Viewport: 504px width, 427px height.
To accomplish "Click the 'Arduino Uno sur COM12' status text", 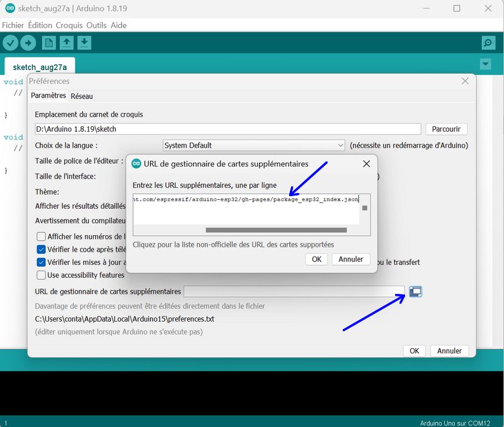I will pos(455,423).
